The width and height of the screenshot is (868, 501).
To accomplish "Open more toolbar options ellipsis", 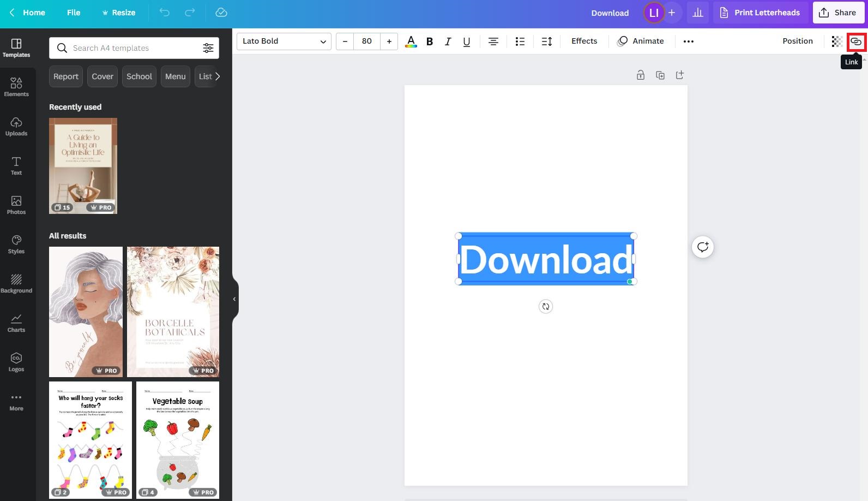I will point(689,41).
